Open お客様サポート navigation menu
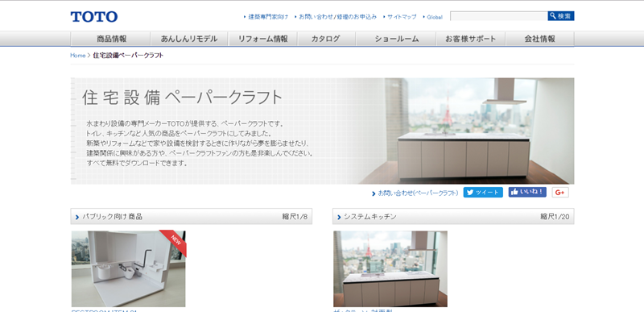Viewport: 644px width, 312px height. (x=471, y=39)
